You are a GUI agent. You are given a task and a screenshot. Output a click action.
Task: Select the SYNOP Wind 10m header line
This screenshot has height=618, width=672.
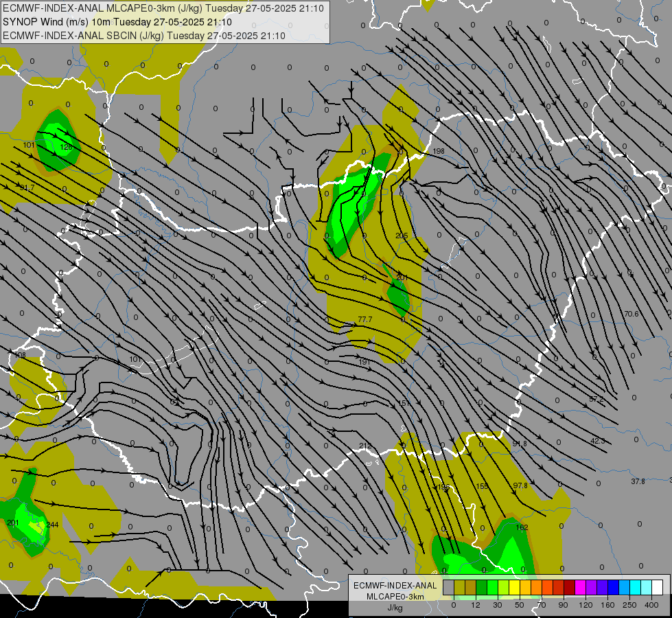[117, 22]
